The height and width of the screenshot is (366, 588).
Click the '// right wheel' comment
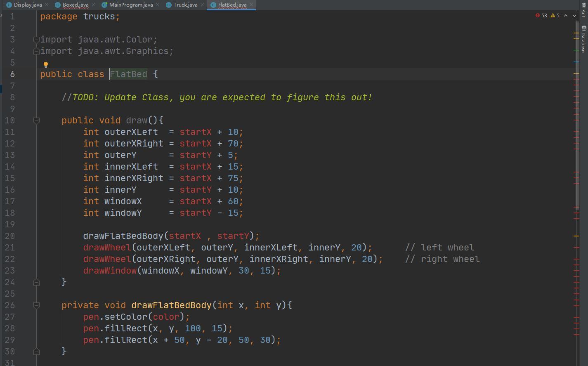pos(442,259)
